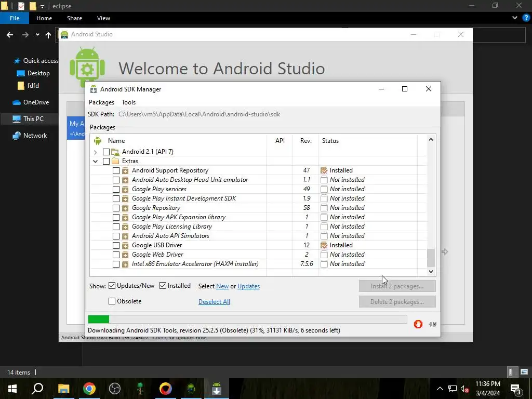Click the red stop download icon
This screenshot has height=399, width=532.
pyautogui.click(x=418, y=324)
